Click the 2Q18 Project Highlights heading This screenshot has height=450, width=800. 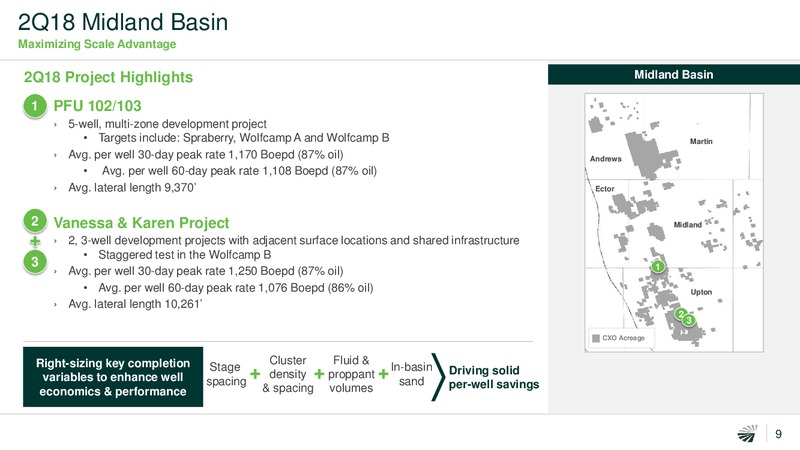pos(108,77)
